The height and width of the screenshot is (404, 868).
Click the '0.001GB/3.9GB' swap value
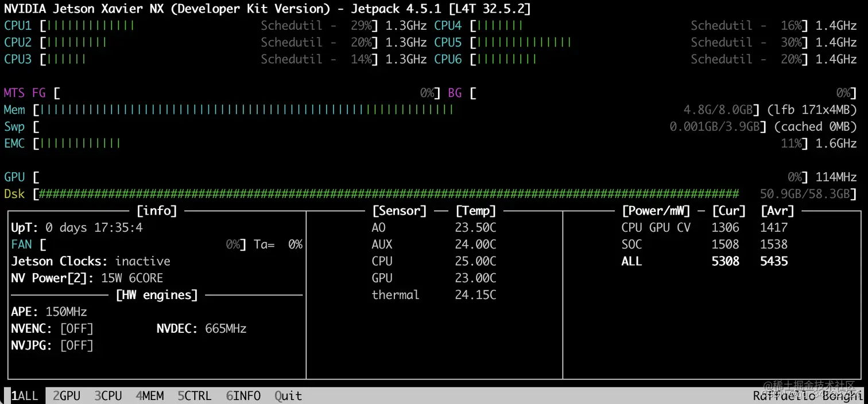(x=715, y=127)
